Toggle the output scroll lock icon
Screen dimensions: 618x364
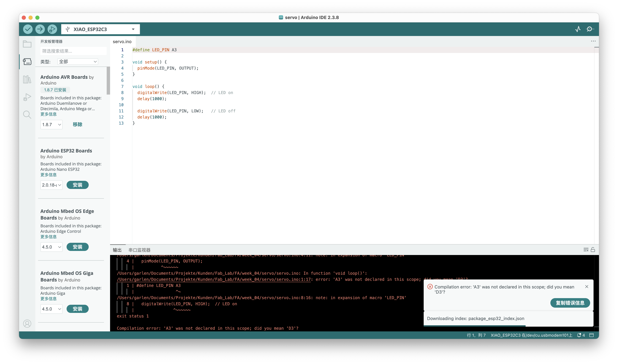593,250
